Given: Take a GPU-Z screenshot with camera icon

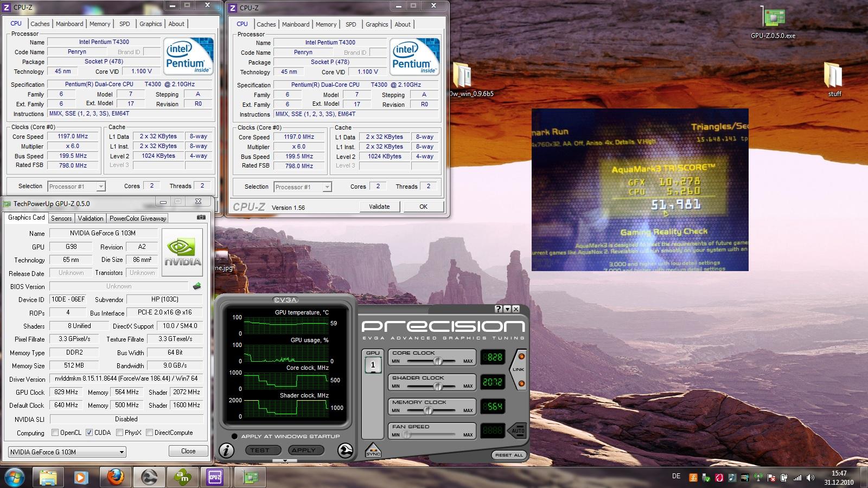Looking at the screenshot, I should tap(201, 217).
